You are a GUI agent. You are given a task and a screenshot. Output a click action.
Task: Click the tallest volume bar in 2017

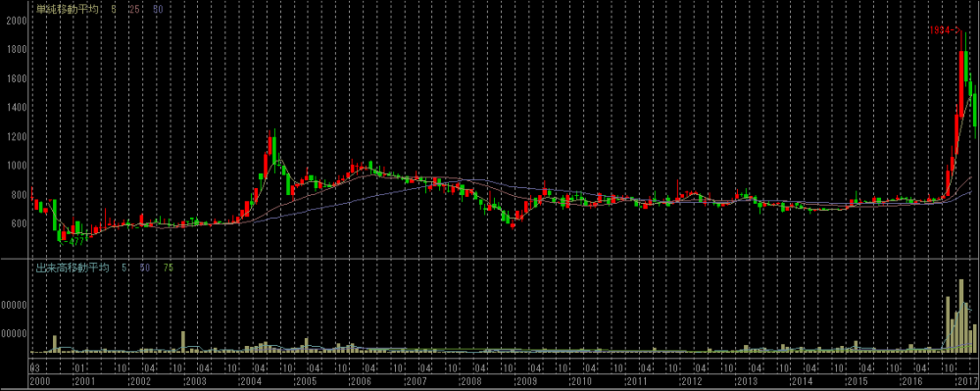(961, 317)
